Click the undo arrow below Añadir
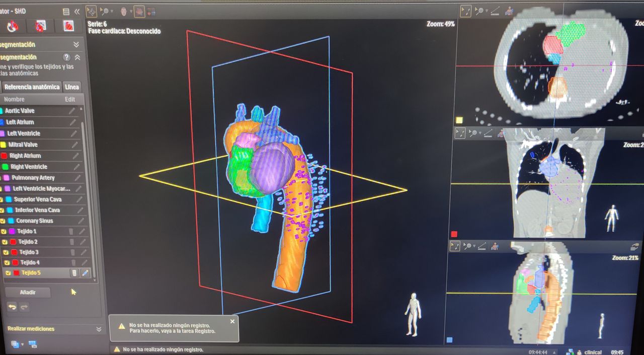The height and width of the screenshot is (355, 644). (x=12, y=307)
